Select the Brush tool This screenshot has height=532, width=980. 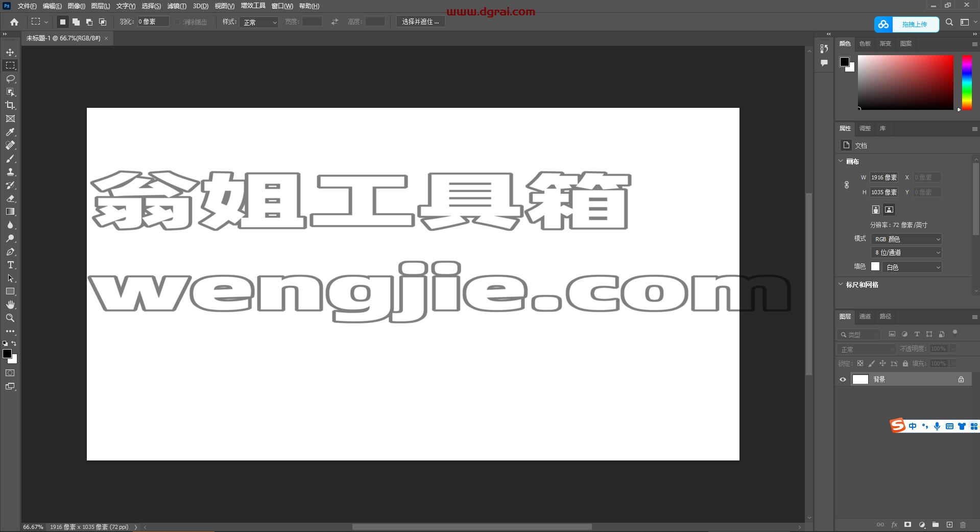pos(10,158)
